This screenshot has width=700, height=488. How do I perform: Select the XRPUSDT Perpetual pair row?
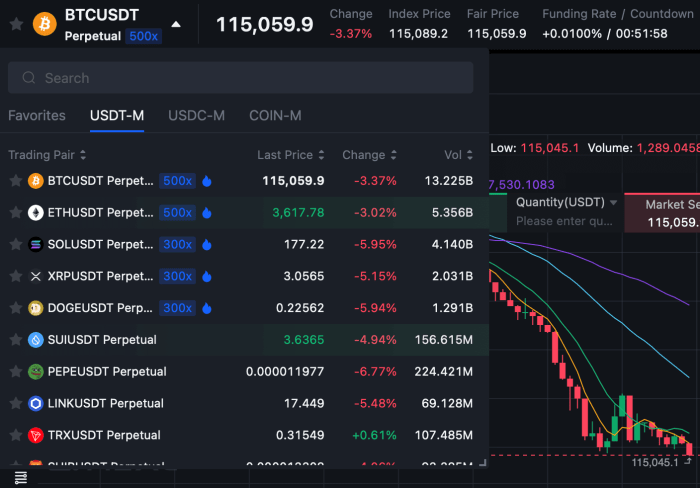(x=100, y=276)
